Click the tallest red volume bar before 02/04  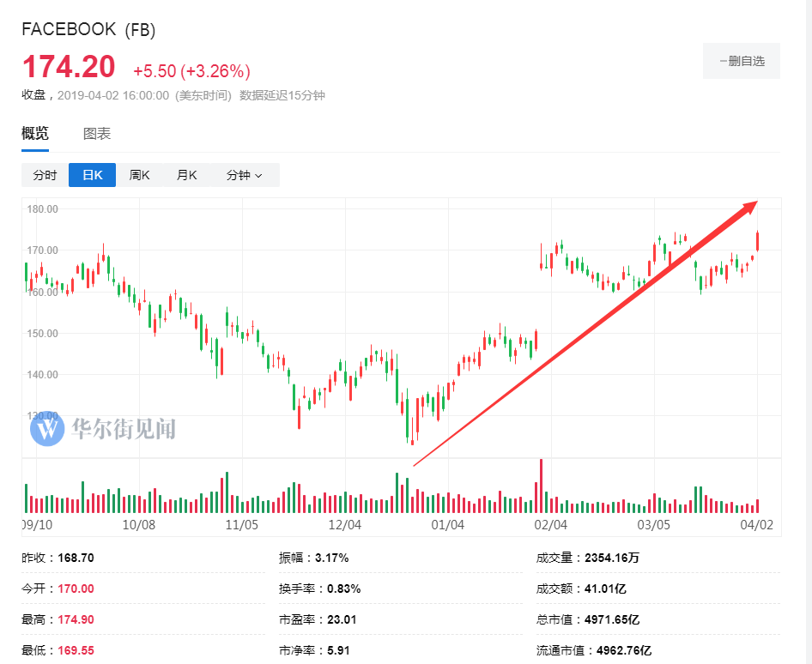point(541,486)
